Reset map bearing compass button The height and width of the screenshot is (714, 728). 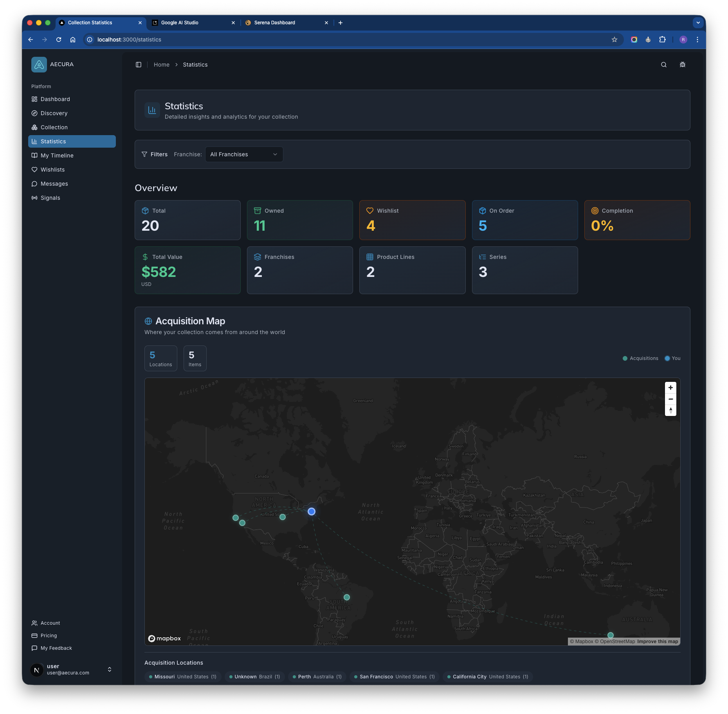[x=670, y=410]
